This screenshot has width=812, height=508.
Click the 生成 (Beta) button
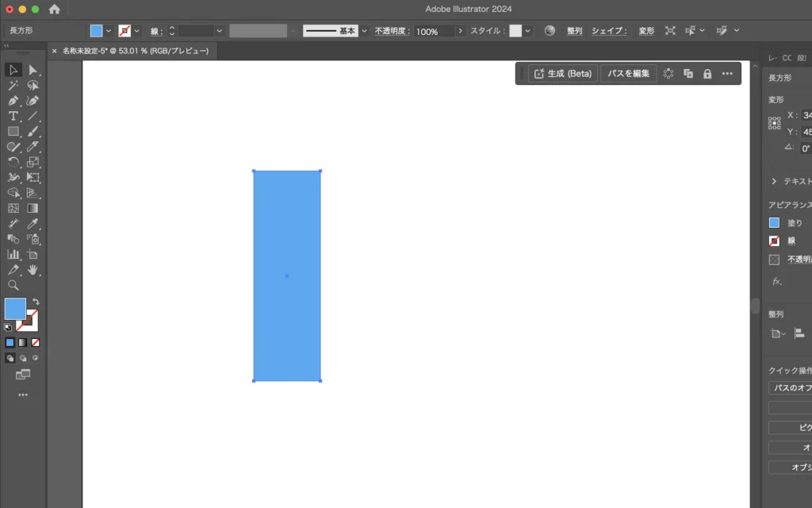tap(563, 74)
